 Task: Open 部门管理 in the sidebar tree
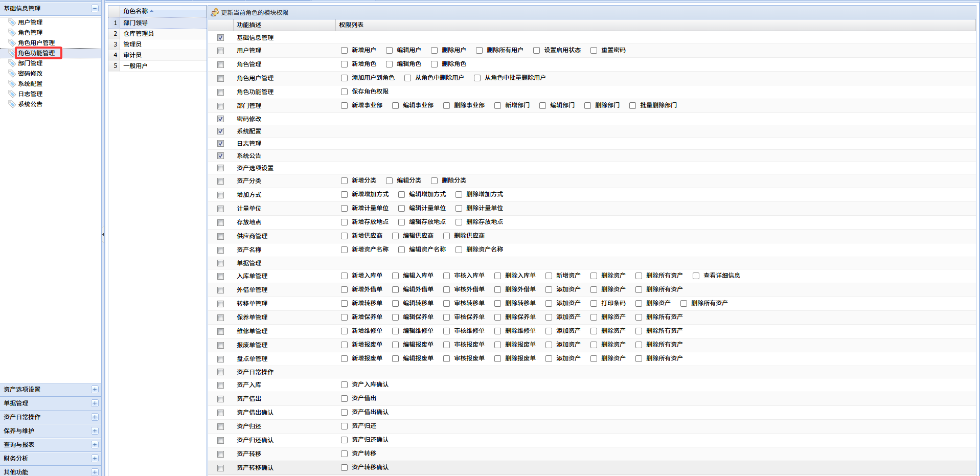30,63
